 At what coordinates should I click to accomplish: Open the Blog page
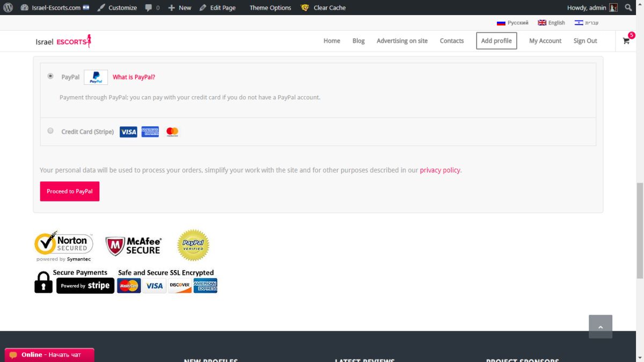pyautogui.click(x=358, y=41)
